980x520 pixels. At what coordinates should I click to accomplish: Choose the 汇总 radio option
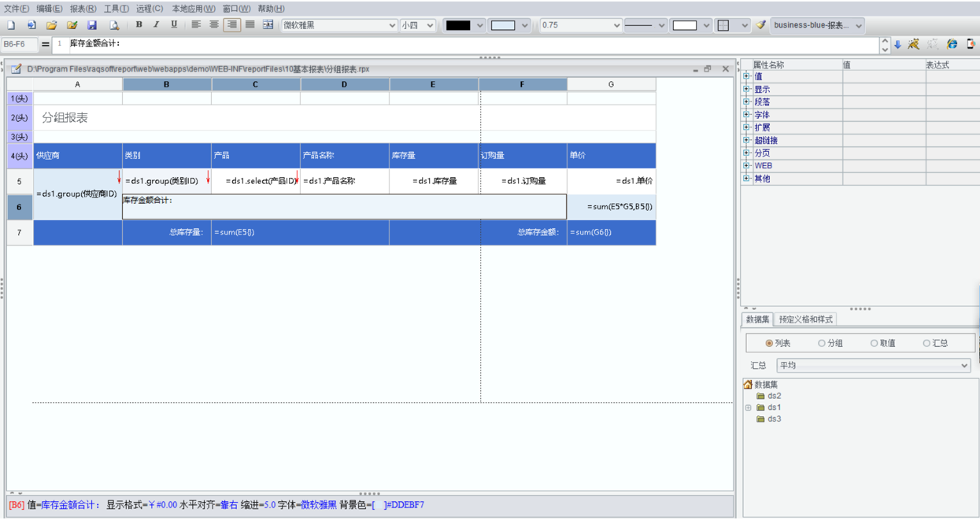(x=926, y=343)
